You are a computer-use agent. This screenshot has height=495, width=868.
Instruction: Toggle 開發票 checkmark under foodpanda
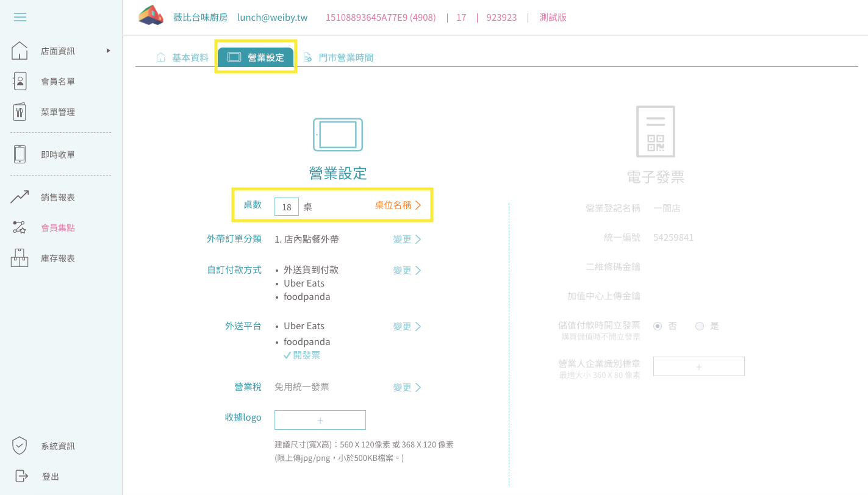[287, 355]
